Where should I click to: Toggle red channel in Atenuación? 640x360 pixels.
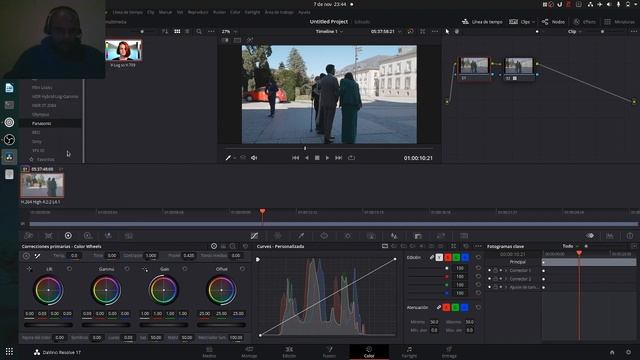pyautogui.click(x=447, y=307)
